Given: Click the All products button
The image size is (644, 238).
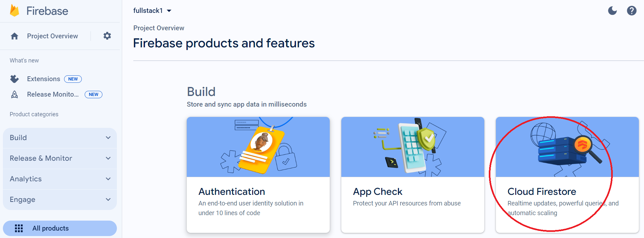Looking at the screenshot, I should pyautogui.click(x=60, y=228).
